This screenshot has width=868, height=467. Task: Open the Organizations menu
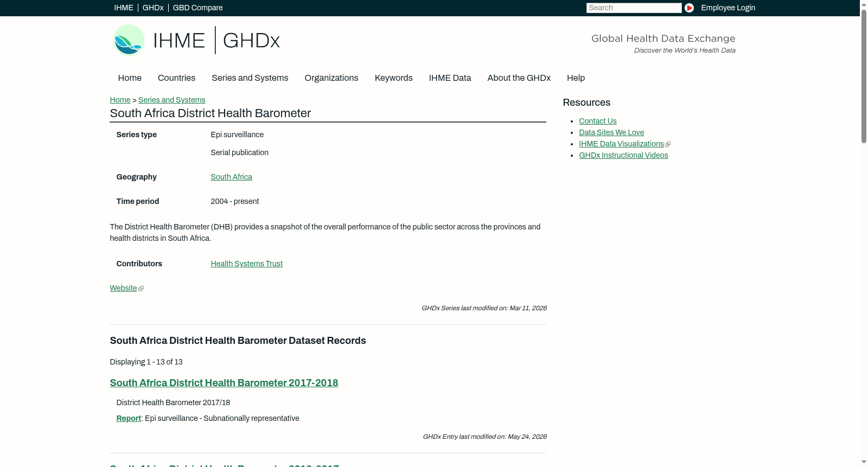point(331,78)
